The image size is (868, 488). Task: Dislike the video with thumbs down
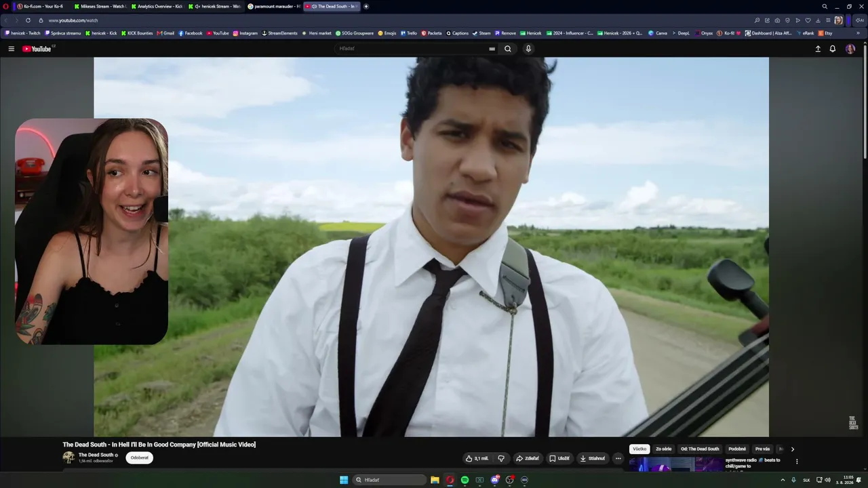501,458
